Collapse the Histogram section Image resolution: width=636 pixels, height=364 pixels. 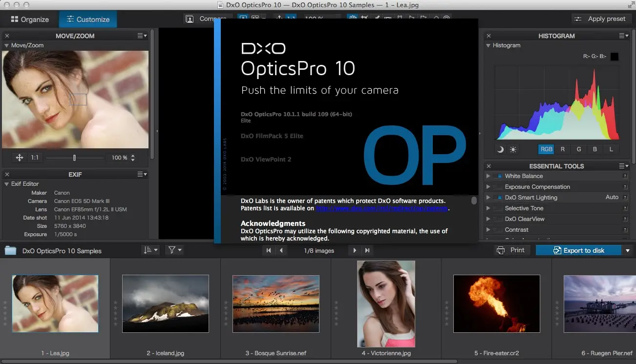[488, 45]
